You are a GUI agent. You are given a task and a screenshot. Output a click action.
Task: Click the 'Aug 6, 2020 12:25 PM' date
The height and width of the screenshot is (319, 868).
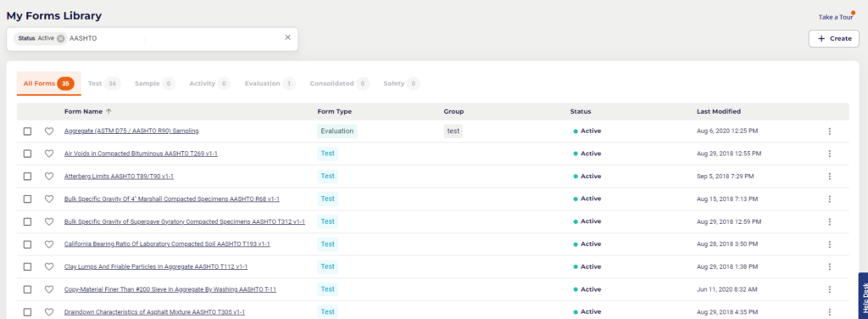(x=727, y=132)
